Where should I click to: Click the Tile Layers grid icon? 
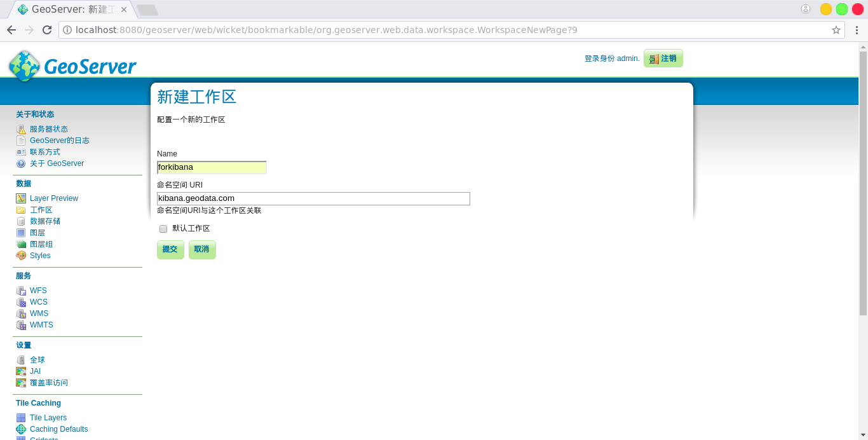[x=21, y=418]
